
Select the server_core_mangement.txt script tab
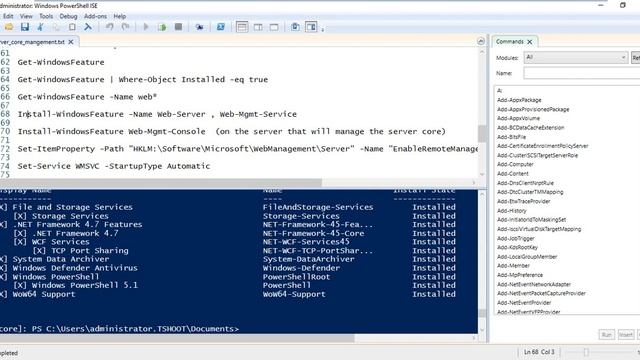pos(32,42)
